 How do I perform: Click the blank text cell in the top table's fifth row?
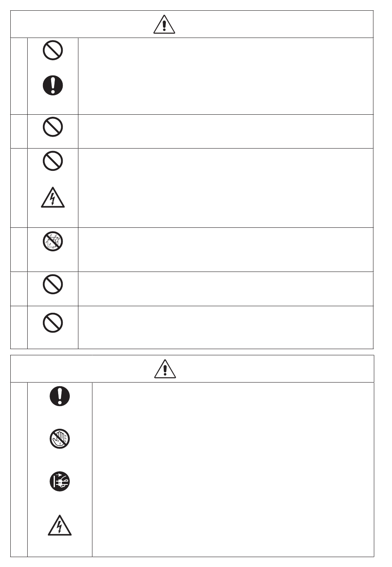(x=225, y=288)
